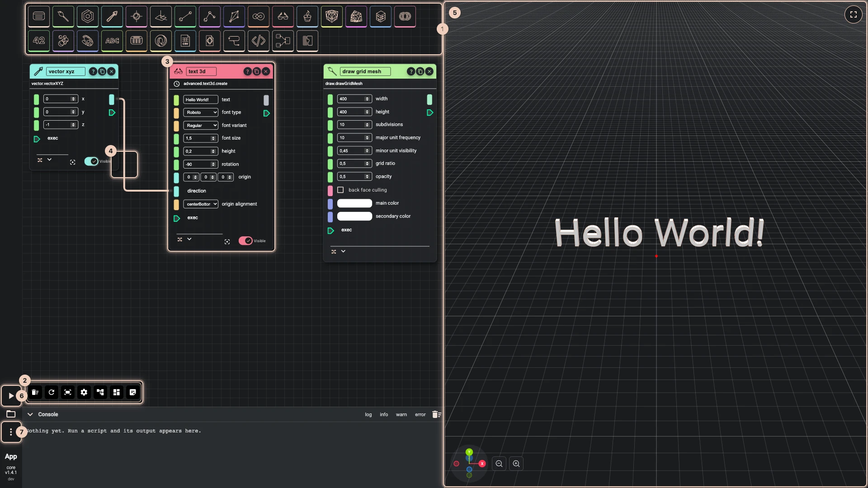Viewport: 868px width, 488px height.
Task: Open the dashboard layout toolbar icon
Action: (117, 392)
